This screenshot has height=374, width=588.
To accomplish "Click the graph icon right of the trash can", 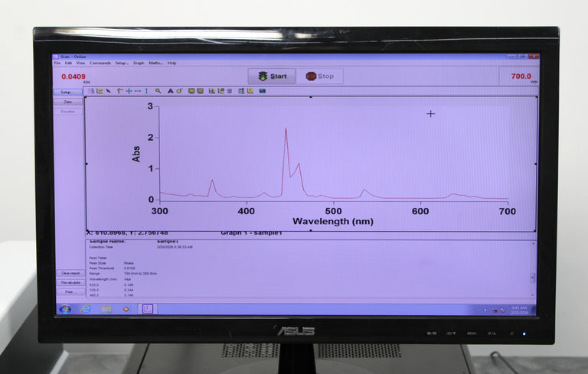I will click(241, 91).
